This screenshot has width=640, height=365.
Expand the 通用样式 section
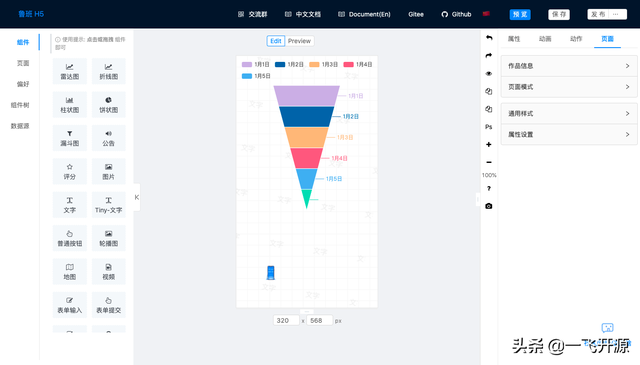pyautogui.click(x=569, y=114)
